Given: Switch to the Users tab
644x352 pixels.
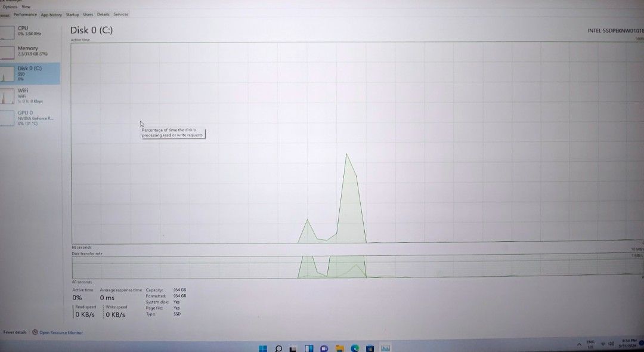Looking at the screenshot, I should [88, 14].
